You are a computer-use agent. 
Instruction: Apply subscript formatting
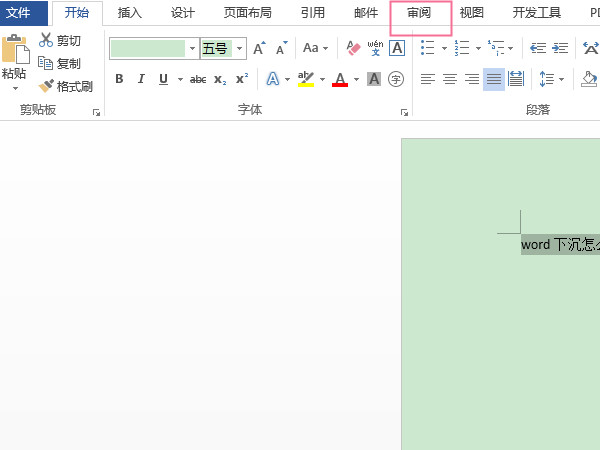coord(220,79)
